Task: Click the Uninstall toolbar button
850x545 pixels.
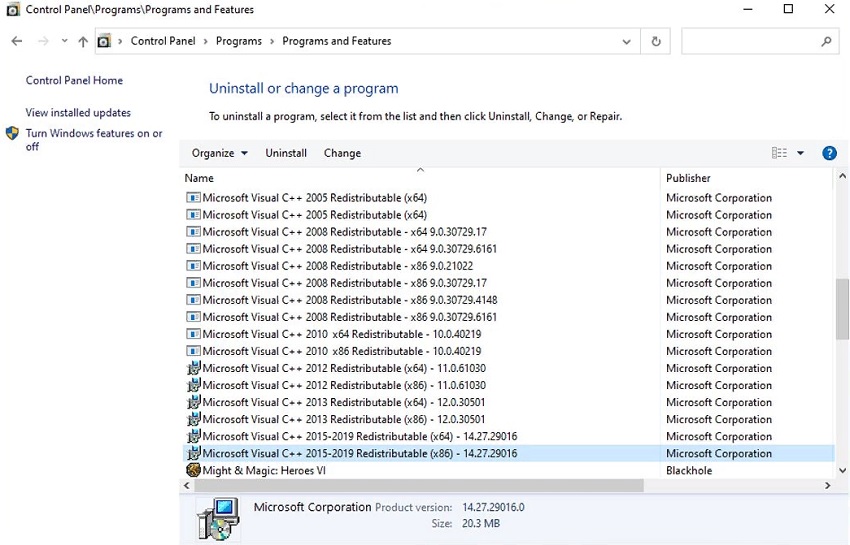Action: pos(286,153)
